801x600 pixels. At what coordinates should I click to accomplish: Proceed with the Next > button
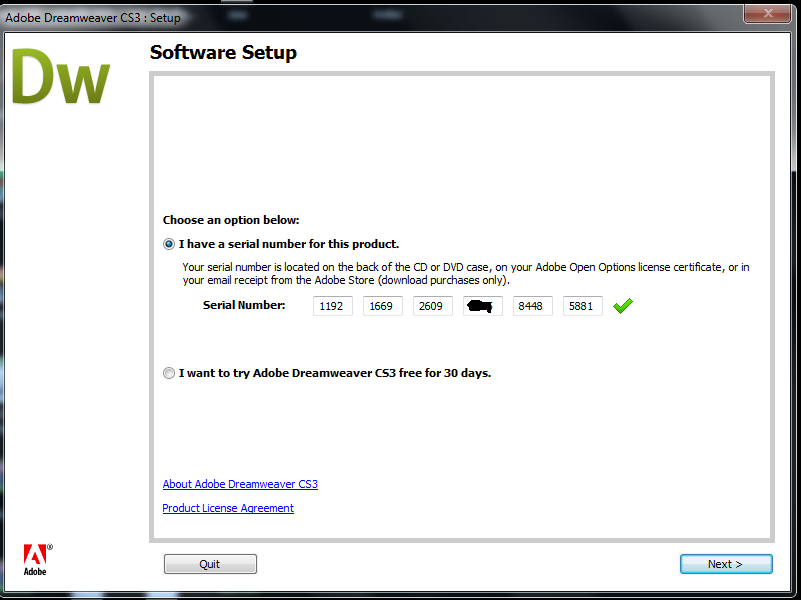(x=726, y=564)
